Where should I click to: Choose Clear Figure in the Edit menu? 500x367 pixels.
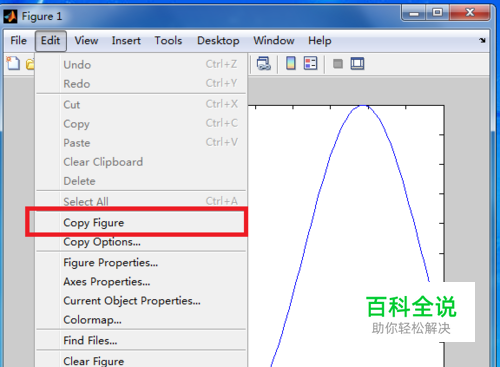141,360
